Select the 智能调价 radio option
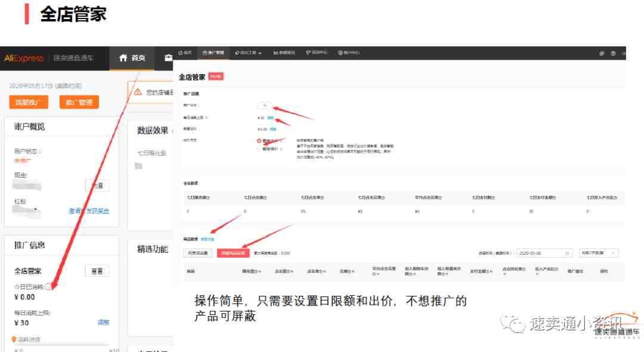The width and height of the screenshot is (644, 352). 259,149
